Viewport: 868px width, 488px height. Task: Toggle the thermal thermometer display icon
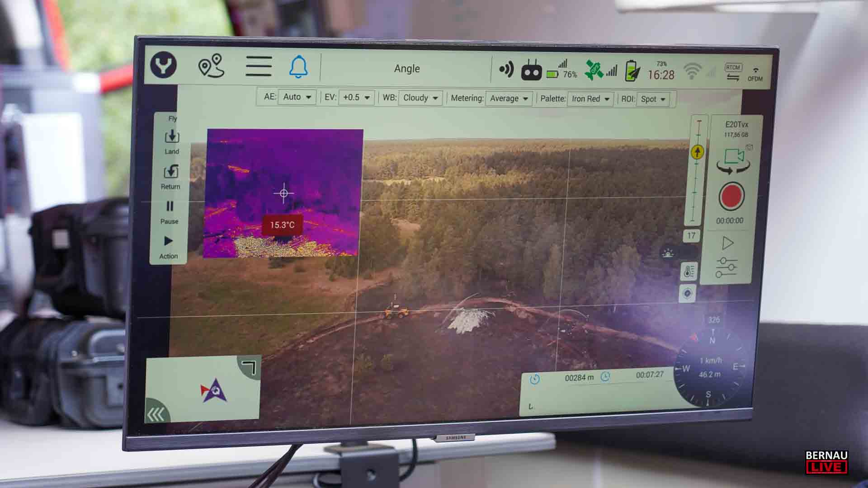(689, 271)
